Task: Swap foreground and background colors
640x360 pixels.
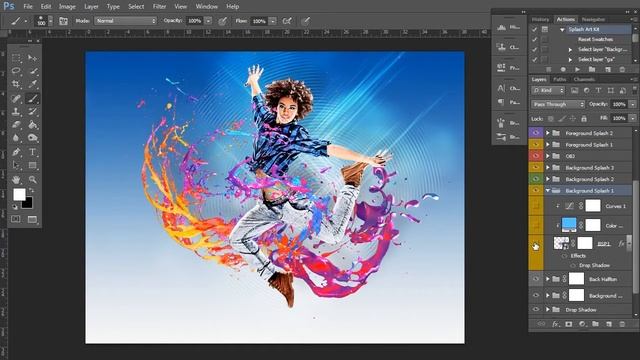Action: tap(31, 191)
